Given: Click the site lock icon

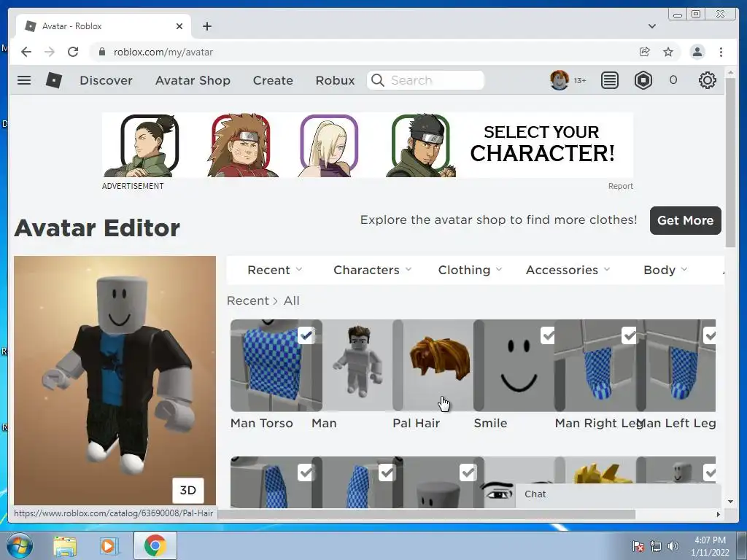Looking at the screenshot, I should coord(101,52).
